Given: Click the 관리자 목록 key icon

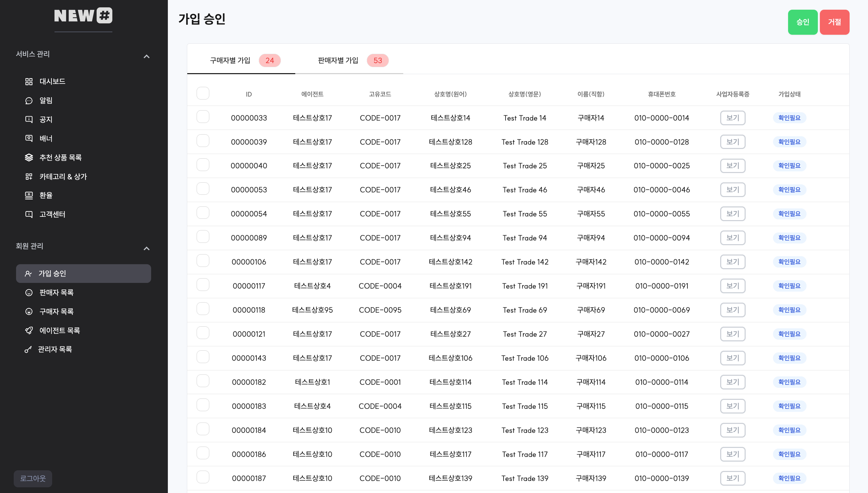Looking at the screenshot, I should point(28,349).
